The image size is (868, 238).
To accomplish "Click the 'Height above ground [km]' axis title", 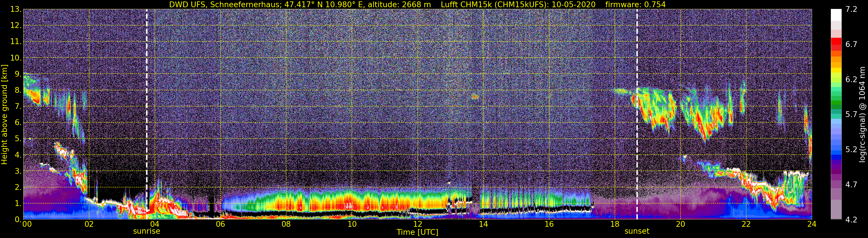I will (4, 115).
